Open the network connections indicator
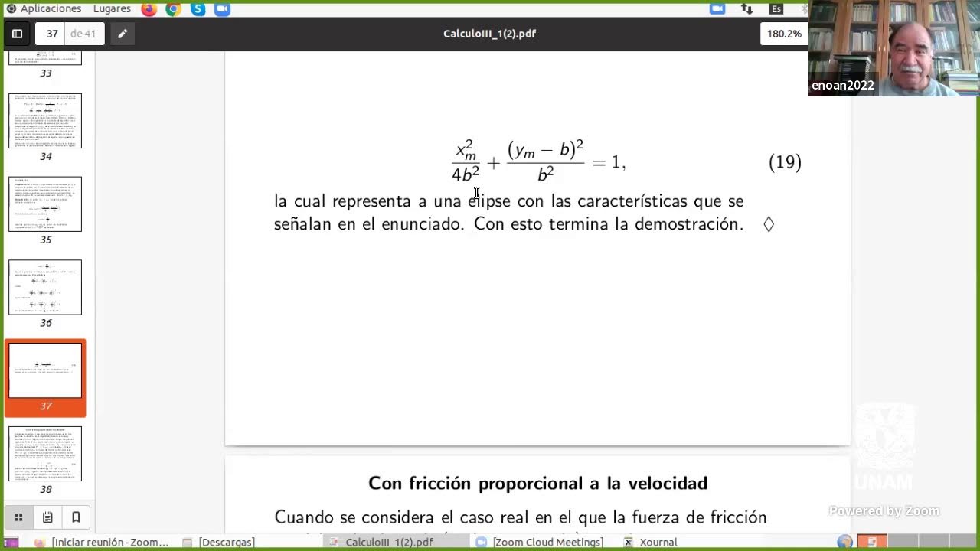The image size is (980, 551). click(x=746, y=8)
